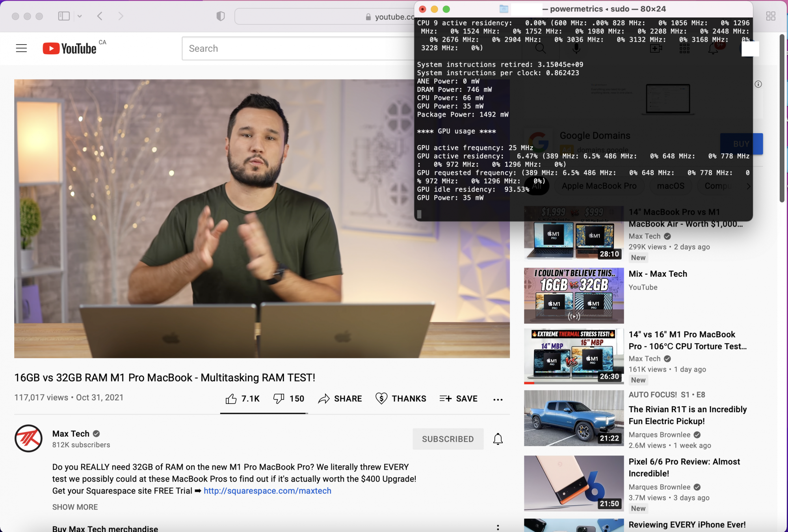Click the YouTube logo
Image resolution: width=788 pixels, height=532 pixels.
click(70, 48)
